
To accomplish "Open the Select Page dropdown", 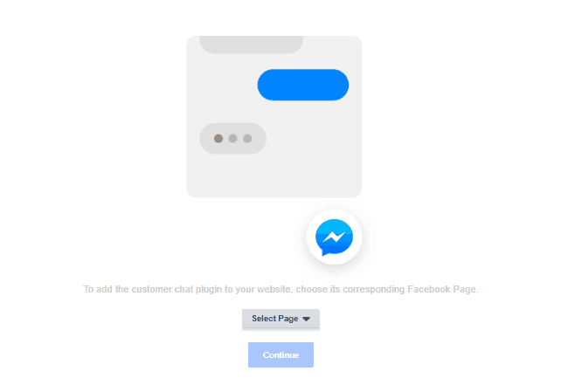I will 280,319.
